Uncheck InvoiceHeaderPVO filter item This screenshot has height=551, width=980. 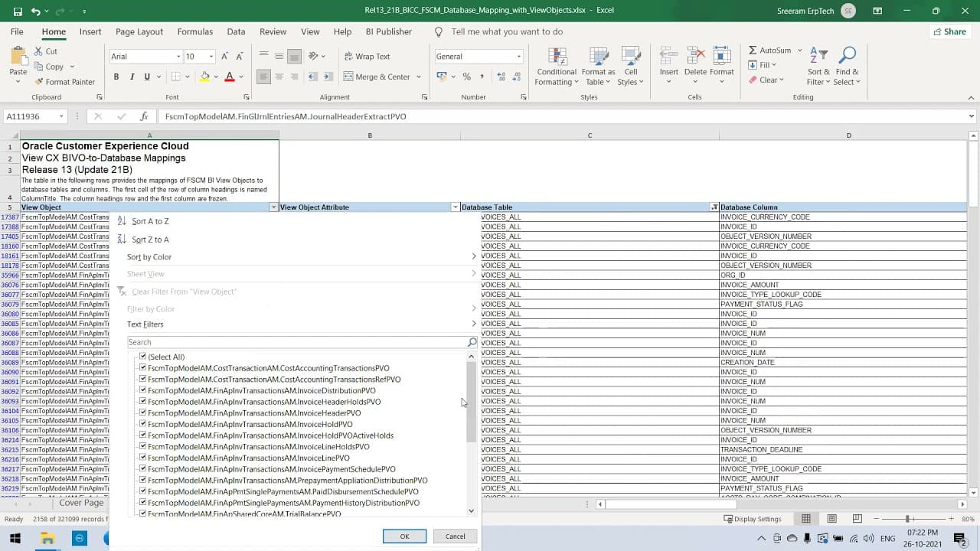pos(142,413)
